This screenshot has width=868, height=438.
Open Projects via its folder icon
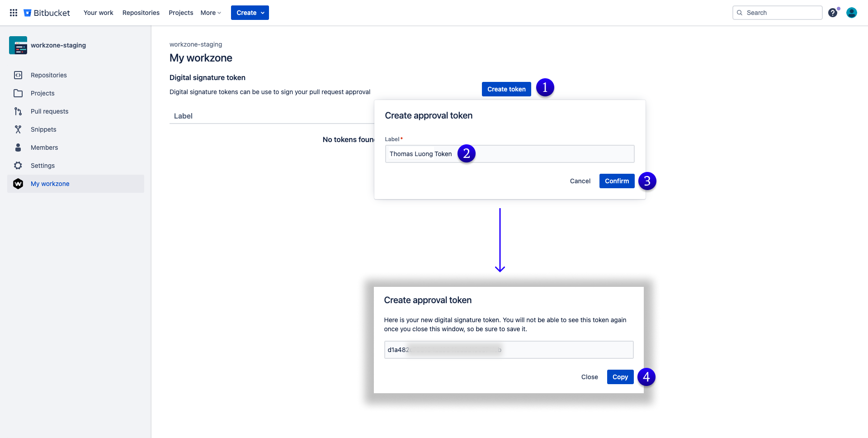pyautogui.click(x=18, y=93)
